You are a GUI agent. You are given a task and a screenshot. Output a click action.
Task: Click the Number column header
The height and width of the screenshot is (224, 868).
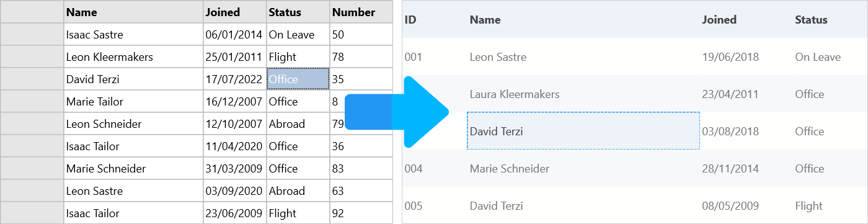click(361, 12)
